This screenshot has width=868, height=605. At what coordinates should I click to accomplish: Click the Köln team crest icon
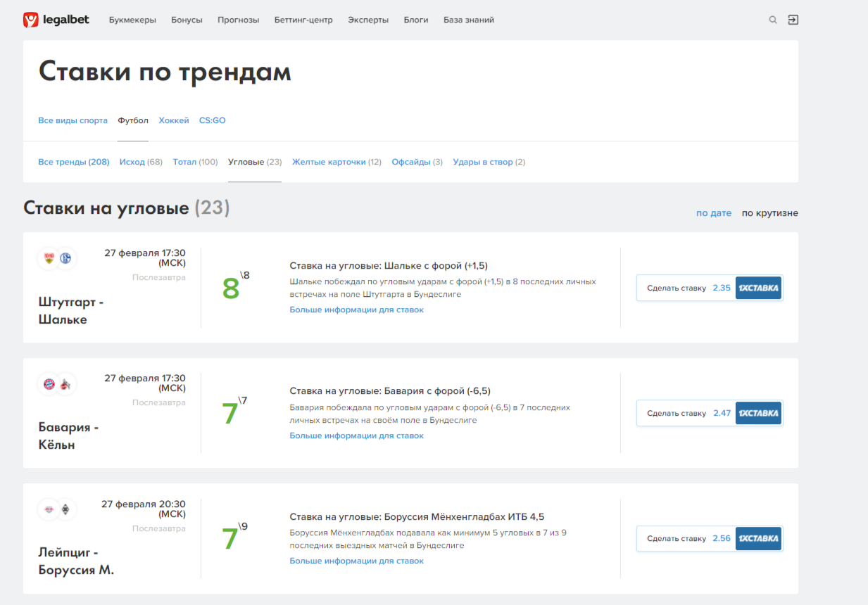click(x=66, y=384)
